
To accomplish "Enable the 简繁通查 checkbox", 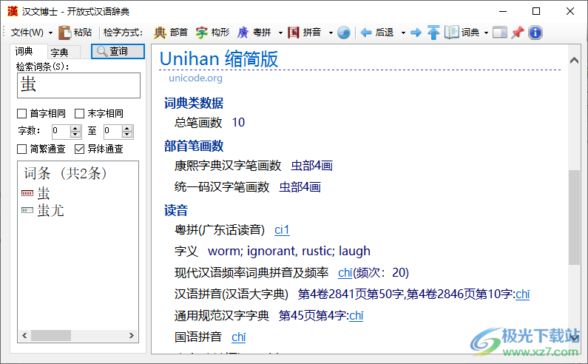I will click(x=22, y=149).
